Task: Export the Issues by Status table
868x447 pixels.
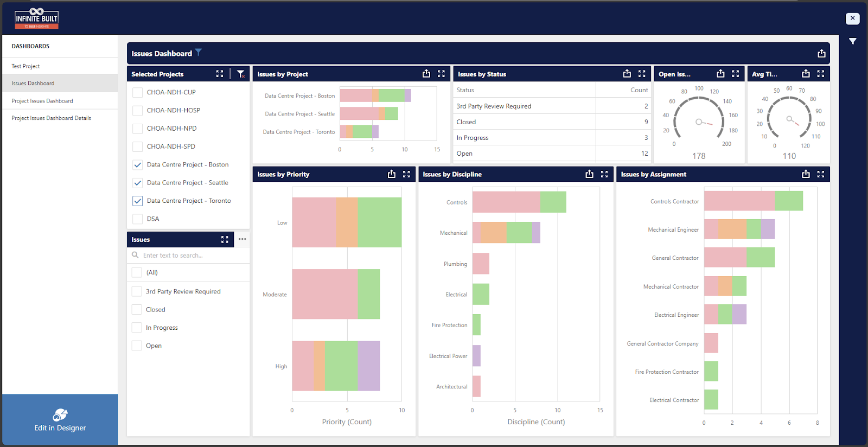Action: (627, 74)
